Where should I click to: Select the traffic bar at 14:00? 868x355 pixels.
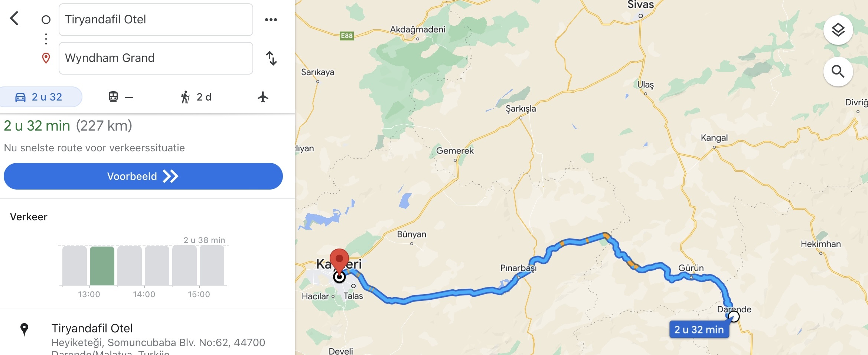pos(157,266)
